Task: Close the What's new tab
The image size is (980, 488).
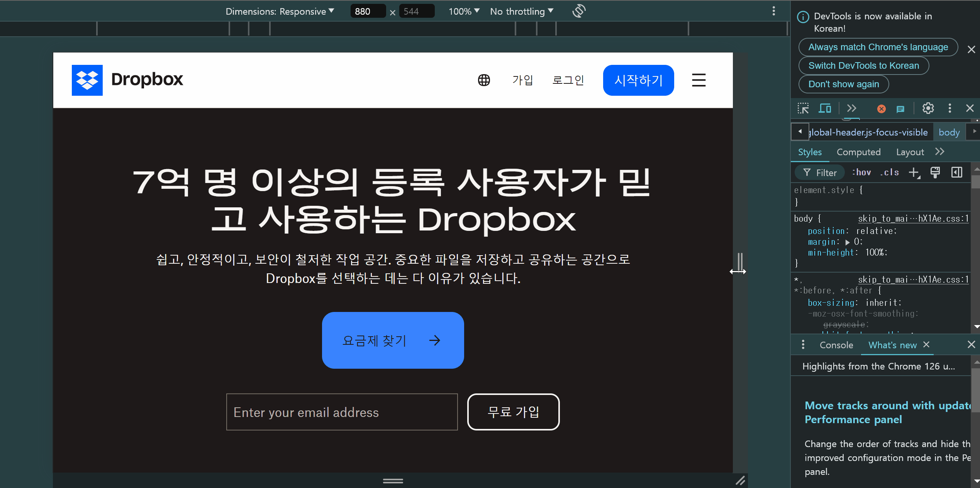Action: 926,344
